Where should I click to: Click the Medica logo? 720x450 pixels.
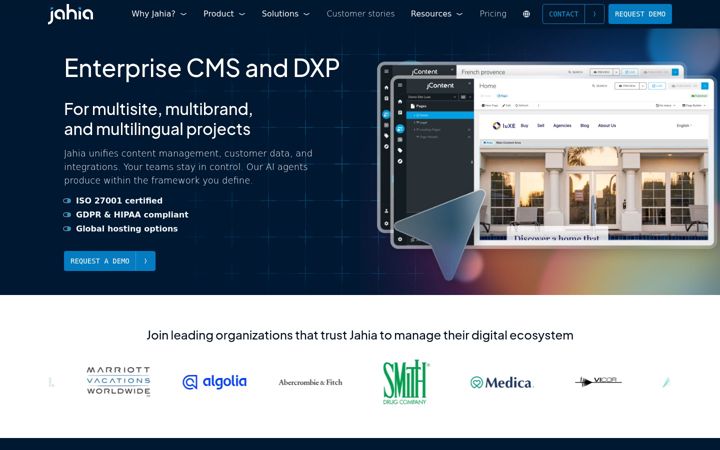[501, 382]
